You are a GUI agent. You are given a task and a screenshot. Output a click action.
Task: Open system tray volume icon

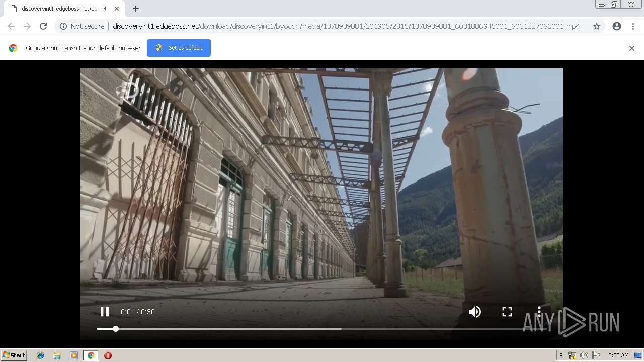tap(584, 355)
